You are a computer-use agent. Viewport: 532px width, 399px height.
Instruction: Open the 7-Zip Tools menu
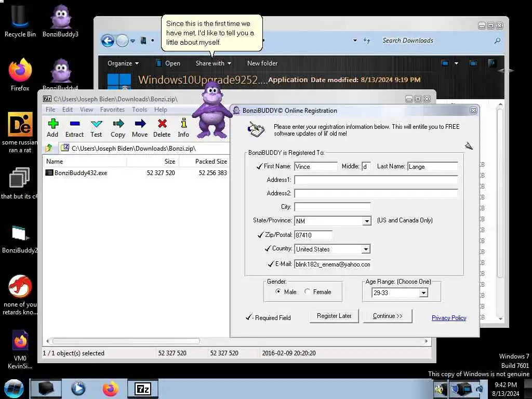[139, 110]
